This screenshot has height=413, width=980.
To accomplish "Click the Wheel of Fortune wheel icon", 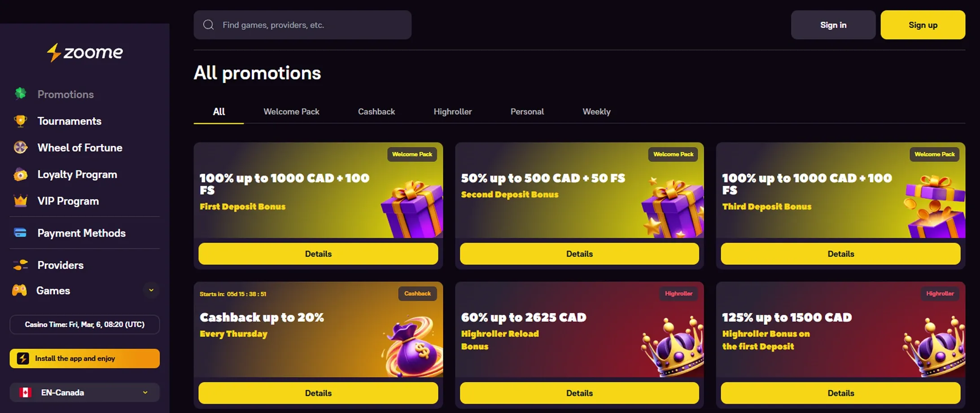I will coord(20,147).
